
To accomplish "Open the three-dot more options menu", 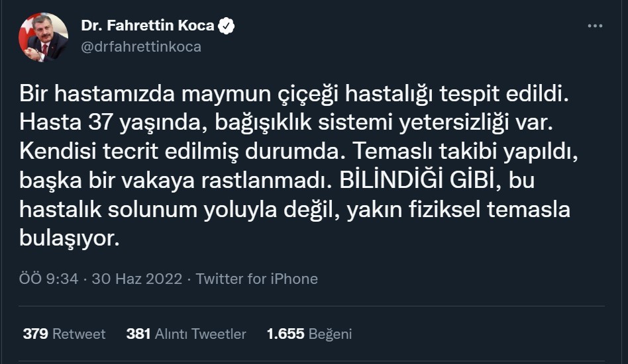I will [595, 26].
